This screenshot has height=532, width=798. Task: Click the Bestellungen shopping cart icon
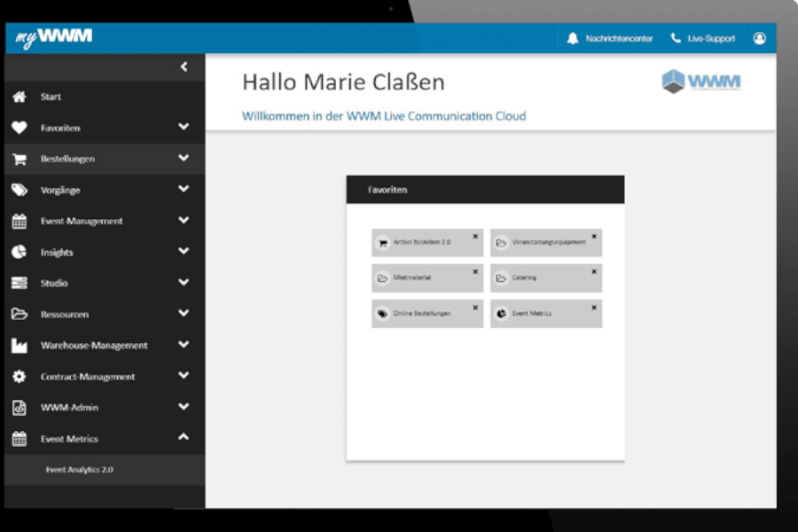click(x=20, y=160)
